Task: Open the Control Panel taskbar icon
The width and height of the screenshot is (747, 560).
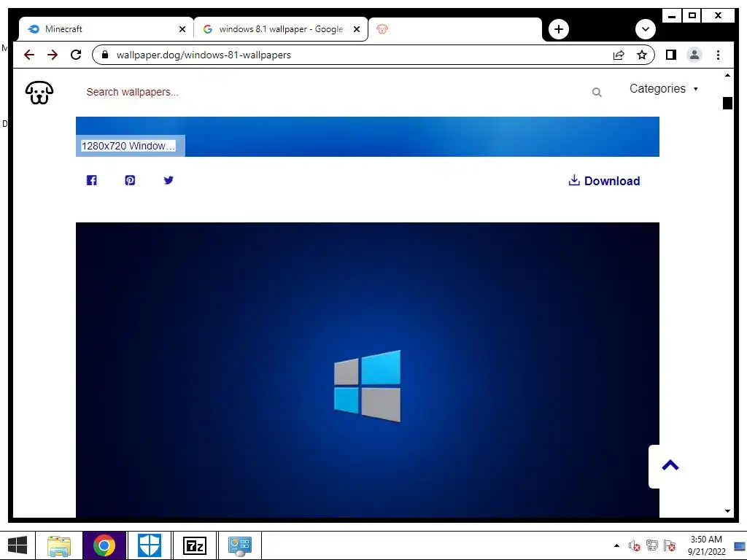Action: point(239,545)
